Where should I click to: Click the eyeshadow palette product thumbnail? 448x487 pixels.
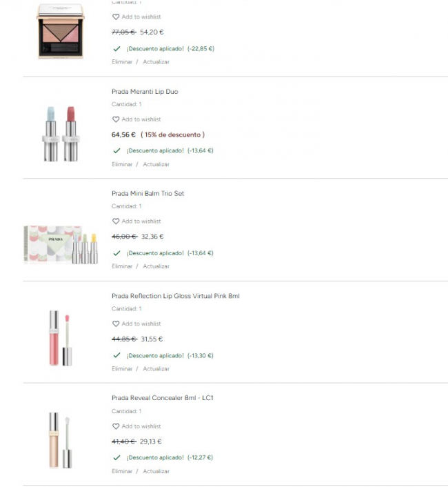(61, 31)
